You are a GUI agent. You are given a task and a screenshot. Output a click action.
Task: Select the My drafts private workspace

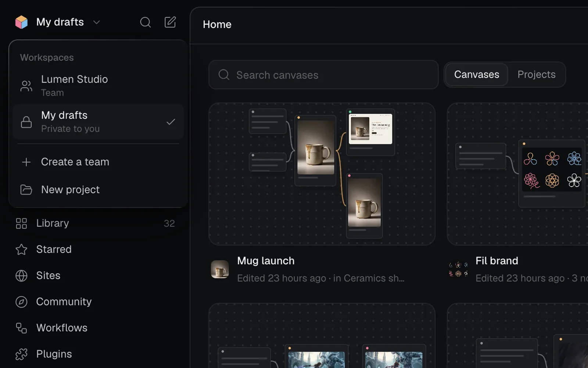tap(98, 121)
